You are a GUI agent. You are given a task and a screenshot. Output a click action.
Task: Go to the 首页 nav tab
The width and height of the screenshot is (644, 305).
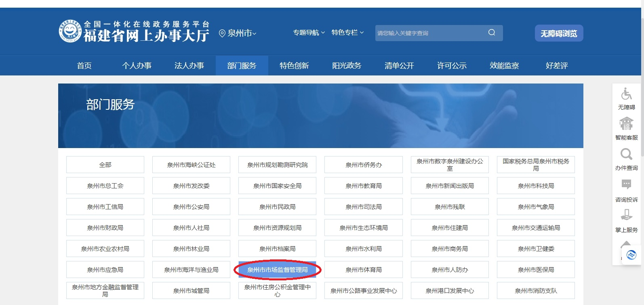84,65
